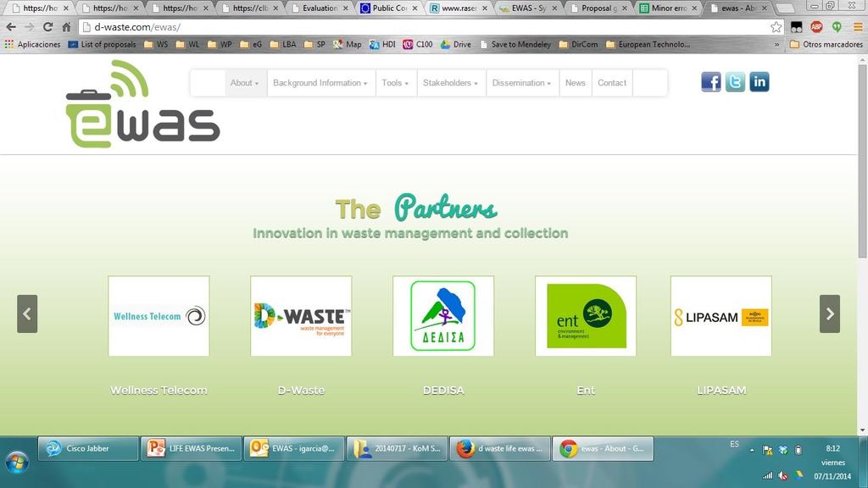Go back with browser back arrow
This screenshot has height=488, width=868.
(11, 26)
